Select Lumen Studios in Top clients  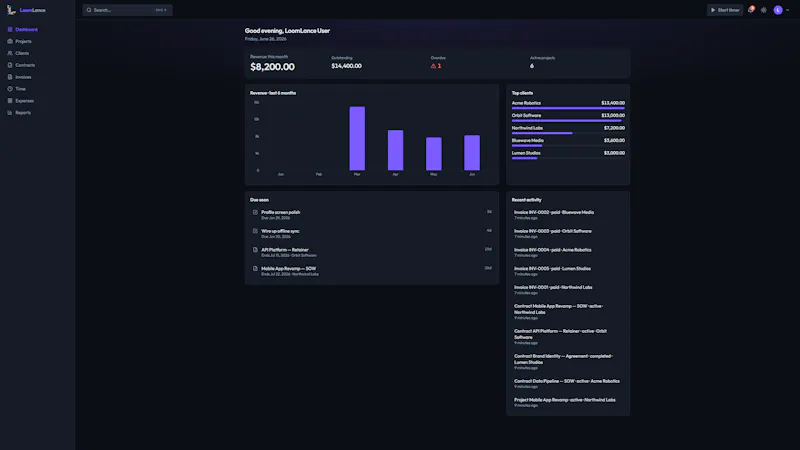click(x=526, y=153)
